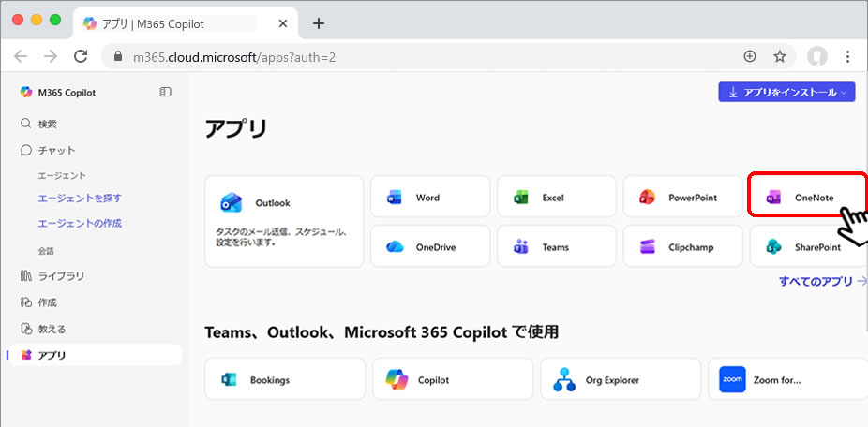The width and height of the screenshot is (868, 427).
Task: Launch the Teams app tile
Action: click(556, 247)
